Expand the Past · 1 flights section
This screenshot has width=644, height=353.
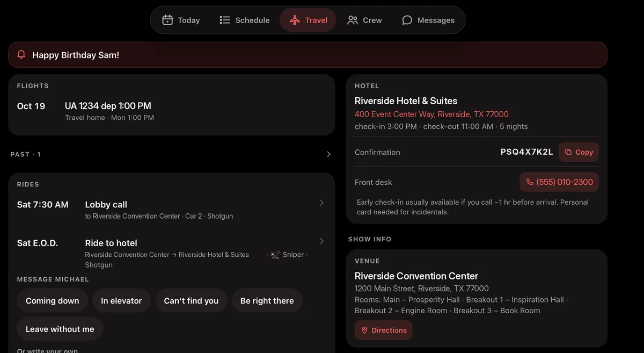coord(171,154)
